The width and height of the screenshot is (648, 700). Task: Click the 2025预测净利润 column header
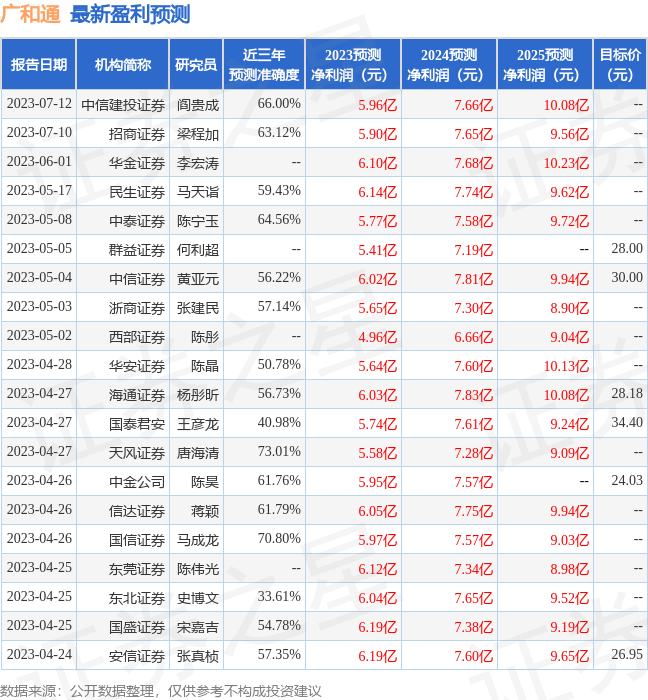coord(545,65)
